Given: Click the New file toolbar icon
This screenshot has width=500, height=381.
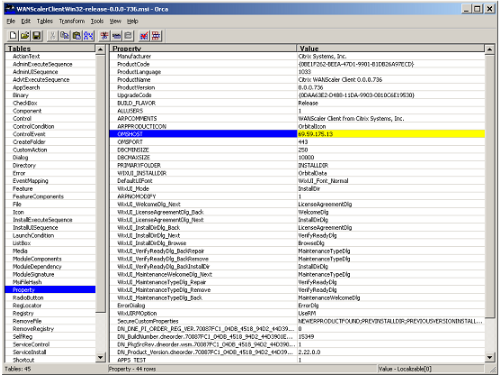Looking at the screenshot, I should click(x=13, y=36).
